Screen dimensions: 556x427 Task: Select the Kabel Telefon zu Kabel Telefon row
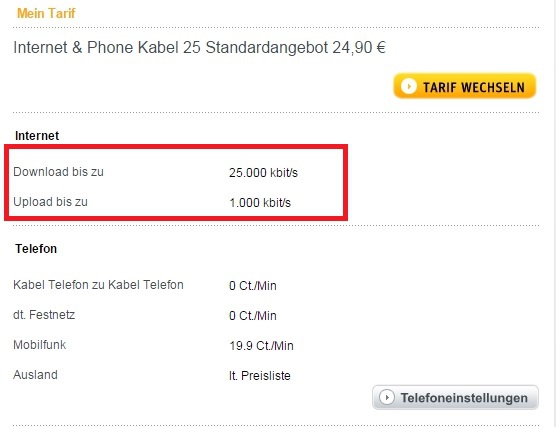pos(145,285)
